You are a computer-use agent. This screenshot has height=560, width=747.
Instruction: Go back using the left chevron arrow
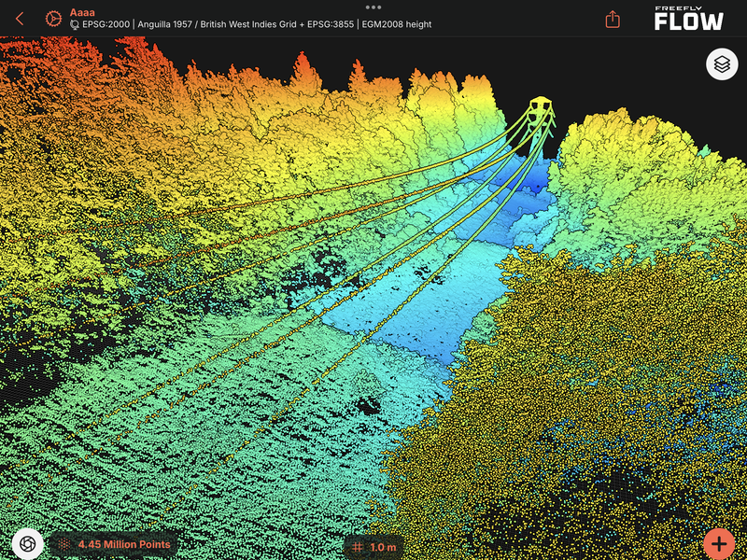pyautogui.click(x=20, y=19)
